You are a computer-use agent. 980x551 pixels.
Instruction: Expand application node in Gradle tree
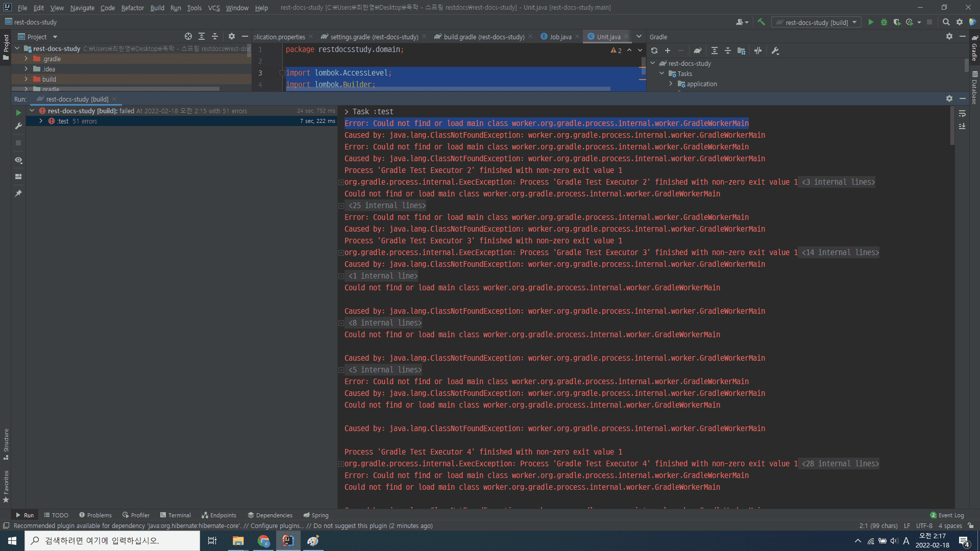(671, 84)
